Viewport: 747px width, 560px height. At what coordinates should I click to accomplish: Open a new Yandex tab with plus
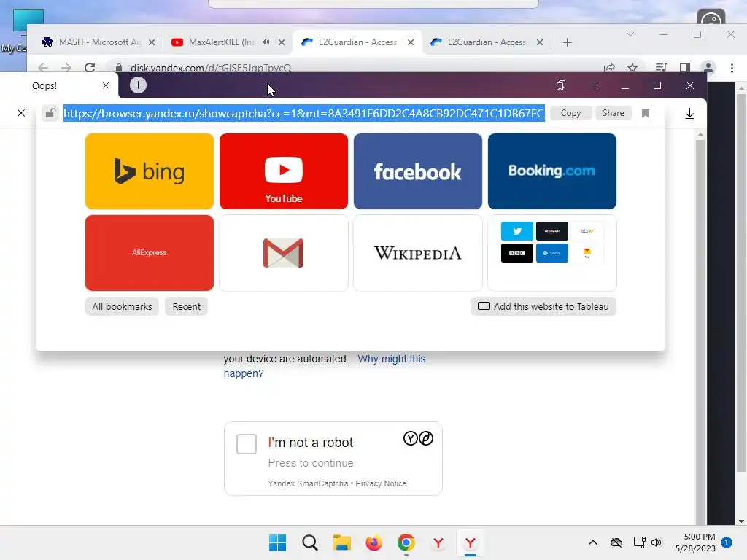point(138,85)
